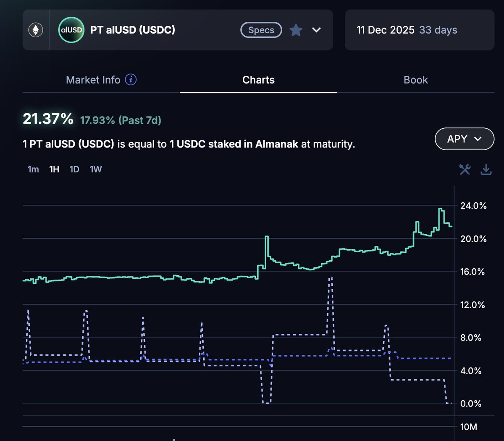Screen dimensions: 504x441
Task: Click the 11 Dec 2025 maturity box
Action: point(420,30)
